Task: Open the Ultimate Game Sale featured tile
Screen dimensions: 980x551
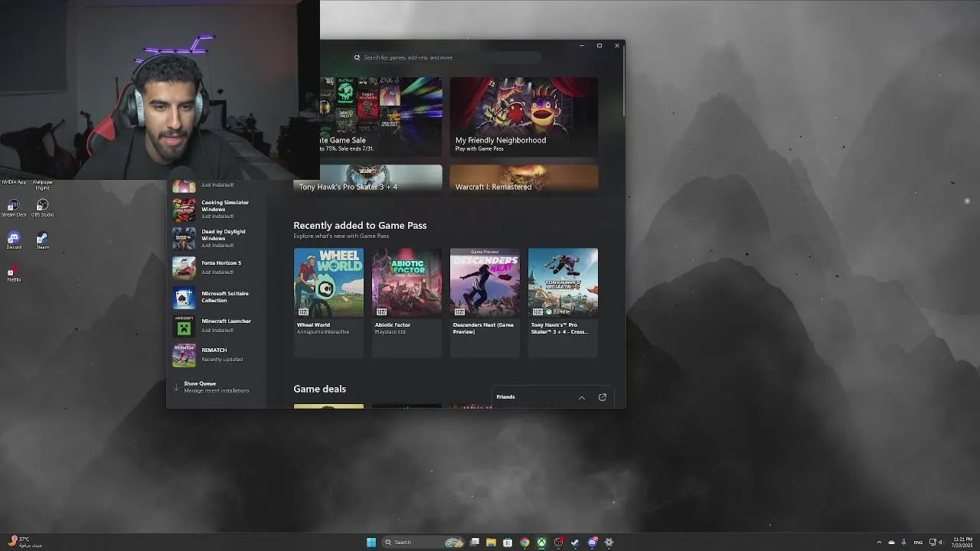Action: point(381,116)
